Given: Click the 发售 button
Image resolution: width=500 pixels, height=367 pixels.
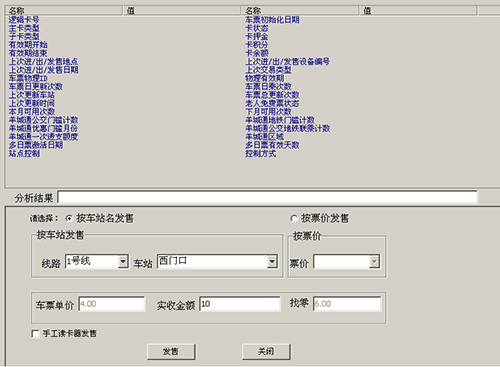Looking at the screenshot, I should click(171, 352).
